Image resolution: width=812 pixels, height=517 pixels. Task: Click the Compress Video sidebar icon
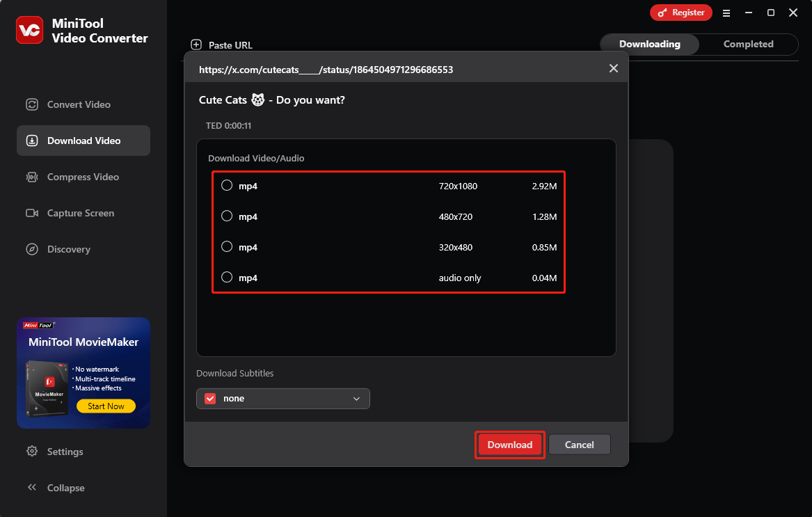(x=32, y=177)
